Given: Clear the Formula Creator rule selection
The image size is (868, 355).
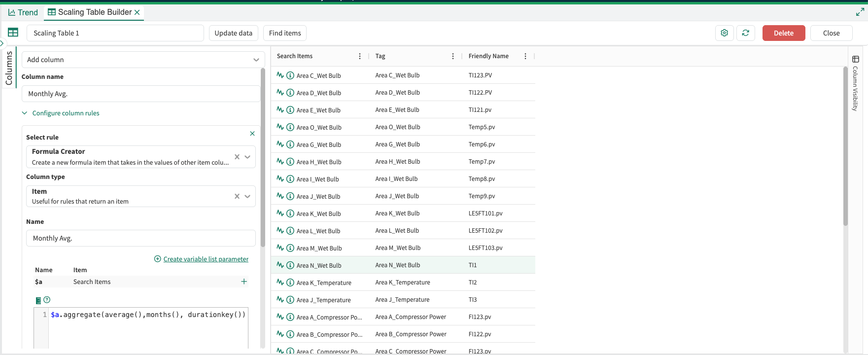Looking at the screenshot, I should (x=237, y=157).
